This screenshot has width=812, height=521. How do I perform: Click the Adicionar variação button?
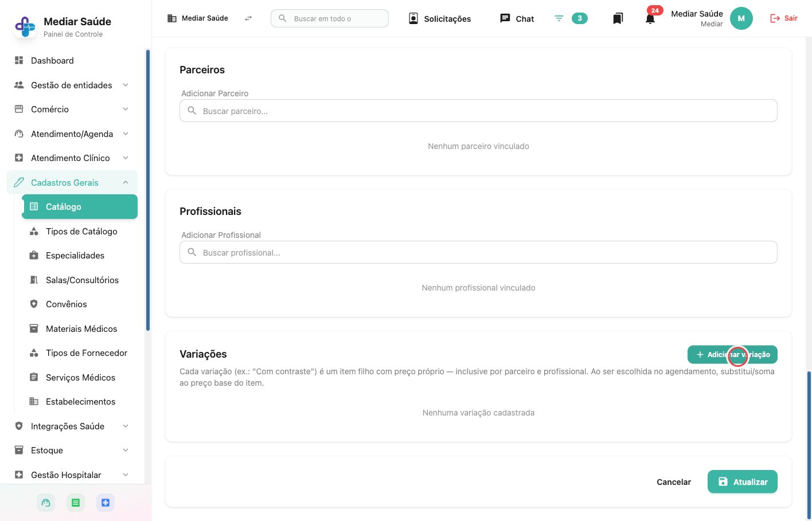coord(732,354)
